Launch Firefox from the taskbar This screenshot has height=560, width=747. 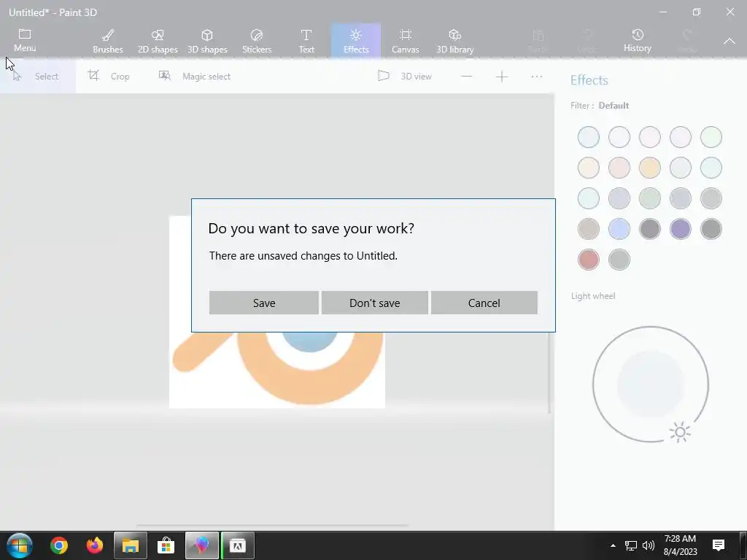95,545
